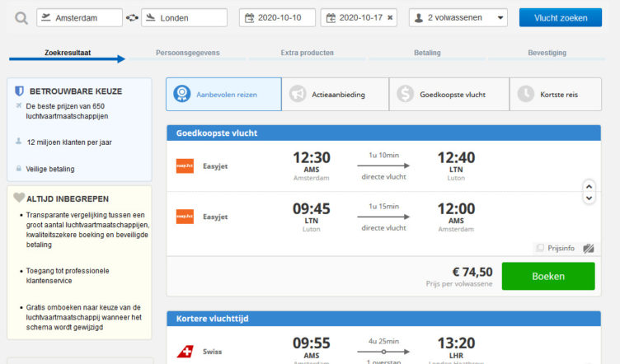Select the Actieaanbieding tab
620x364 pixels.
click(335, 95)
